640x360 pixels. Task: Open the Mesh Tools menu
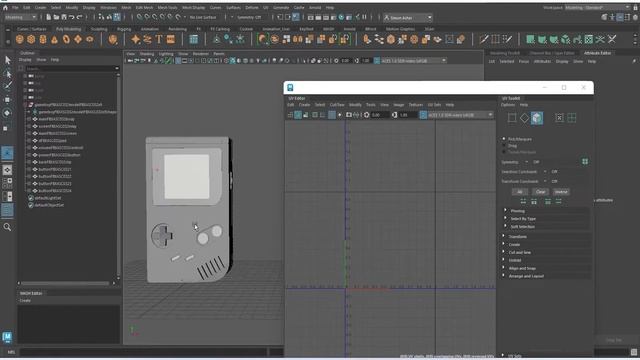click(x=168, y=7)
